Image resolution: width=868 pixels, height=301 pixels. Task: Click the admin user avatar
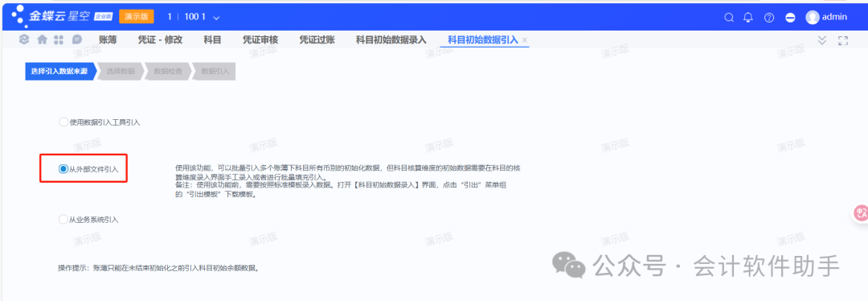[812, 17]
